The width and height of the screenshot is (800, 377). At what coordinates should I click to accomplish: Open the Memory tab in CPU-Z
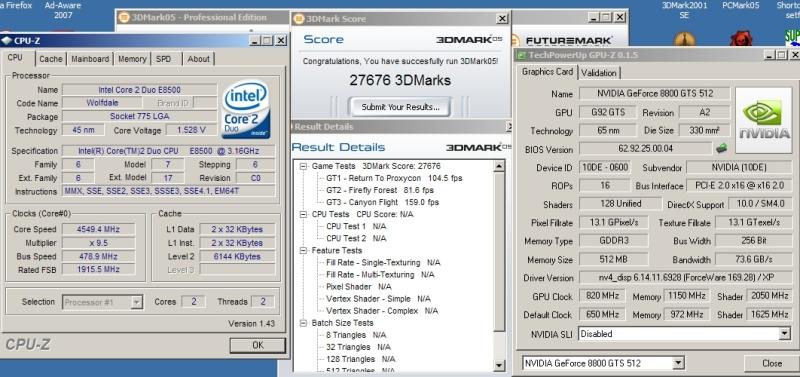[x=132, y=59]
